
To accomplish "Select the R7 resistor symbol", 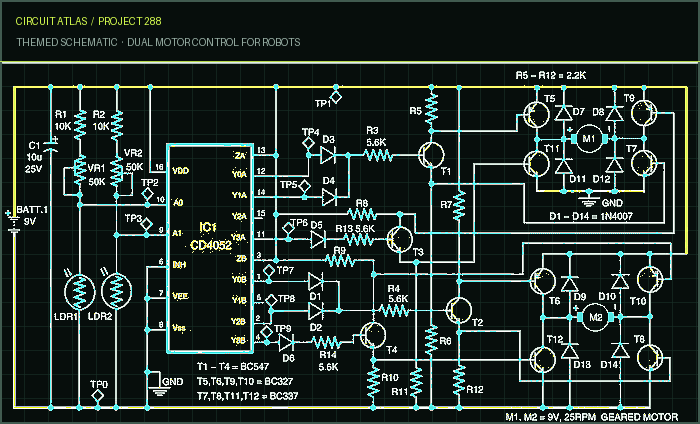I will 459,206.
